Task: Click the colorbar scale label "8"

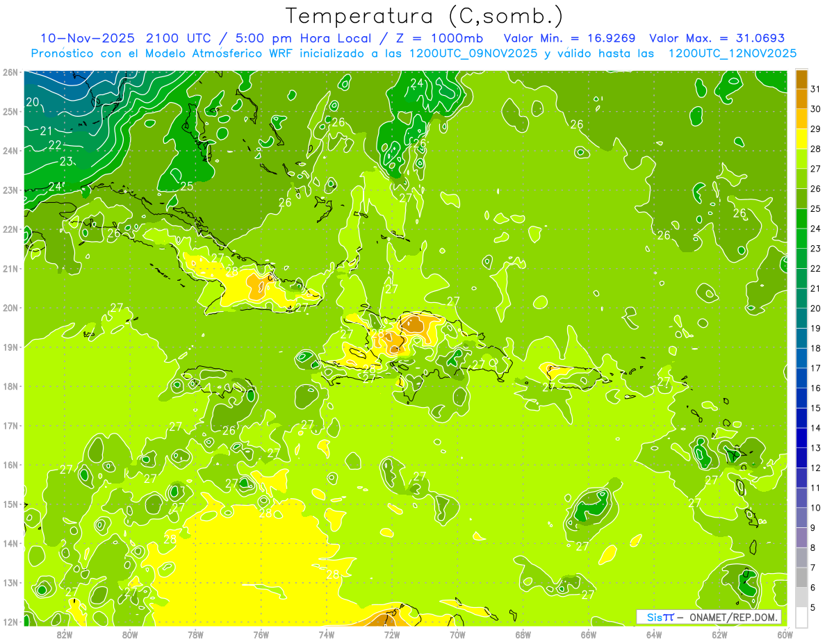Action: [812, 547]
